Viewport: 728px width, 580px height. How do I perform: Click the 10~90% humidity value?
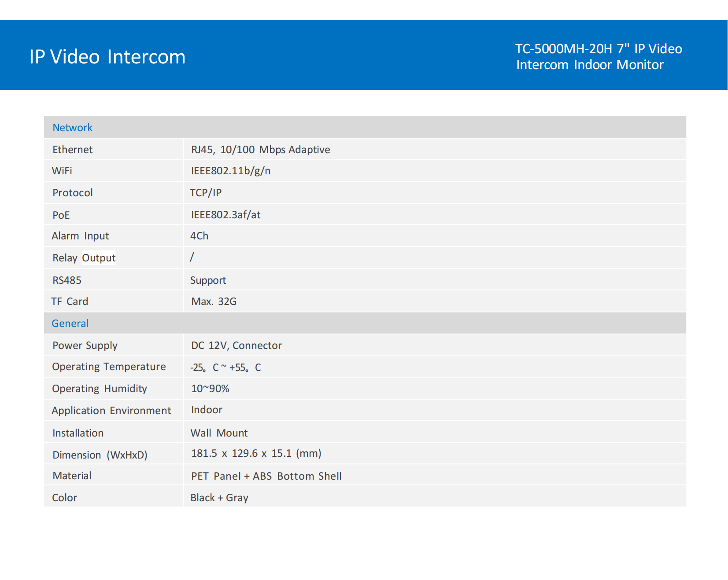[210, 389]
